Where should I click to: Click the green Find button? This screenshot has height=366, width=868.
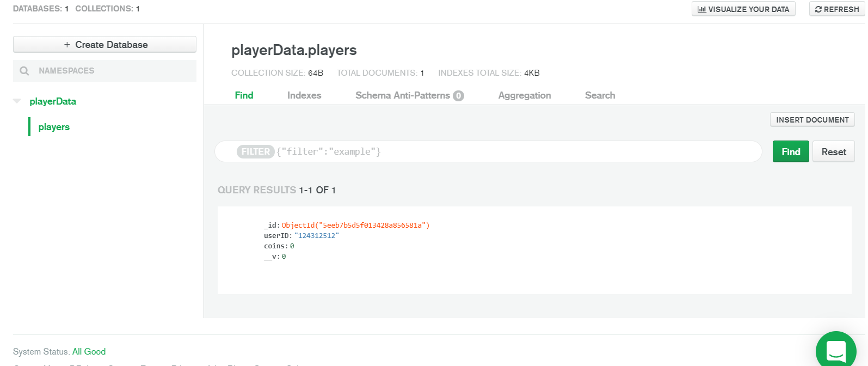tap(791, 151)
